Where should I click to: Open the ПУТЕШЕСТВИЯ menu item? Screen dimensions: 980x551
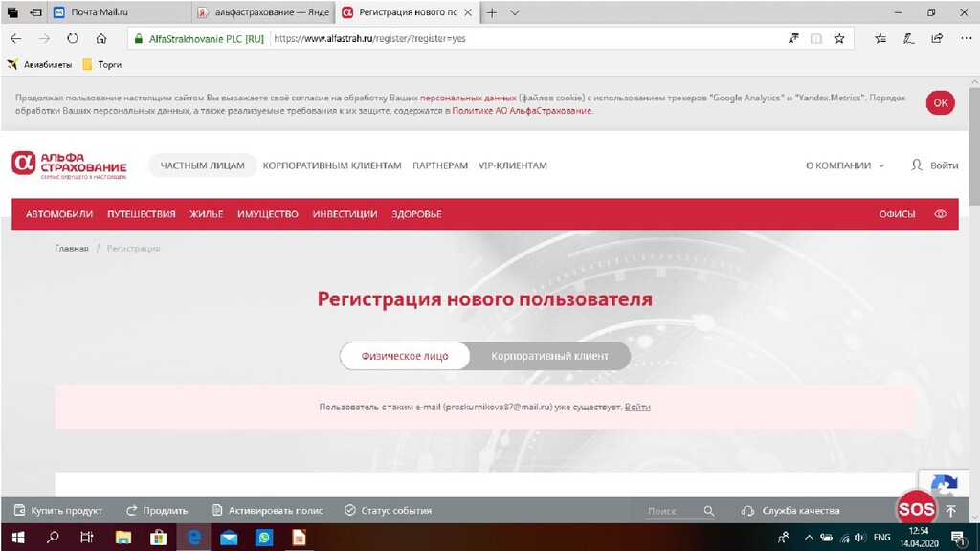coord(142,214)
